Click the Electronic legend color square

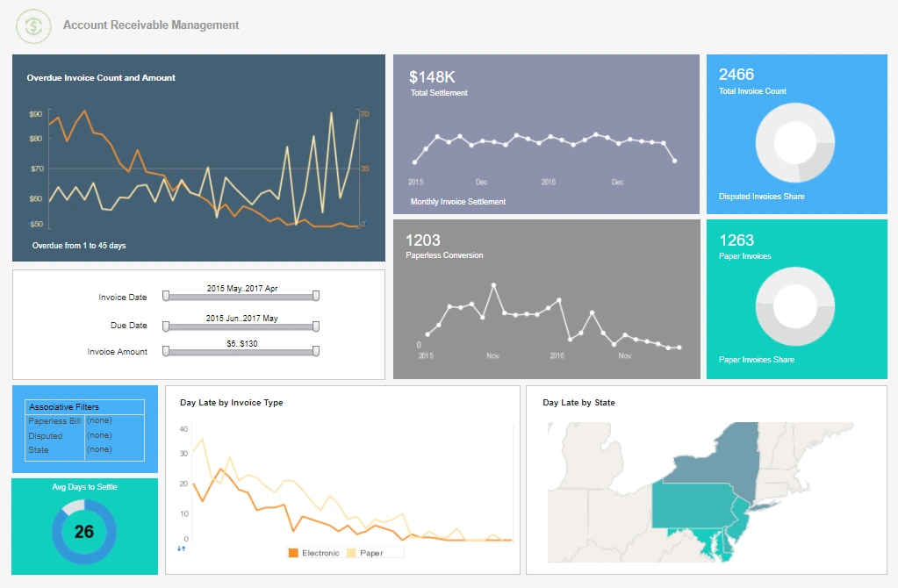292,551
